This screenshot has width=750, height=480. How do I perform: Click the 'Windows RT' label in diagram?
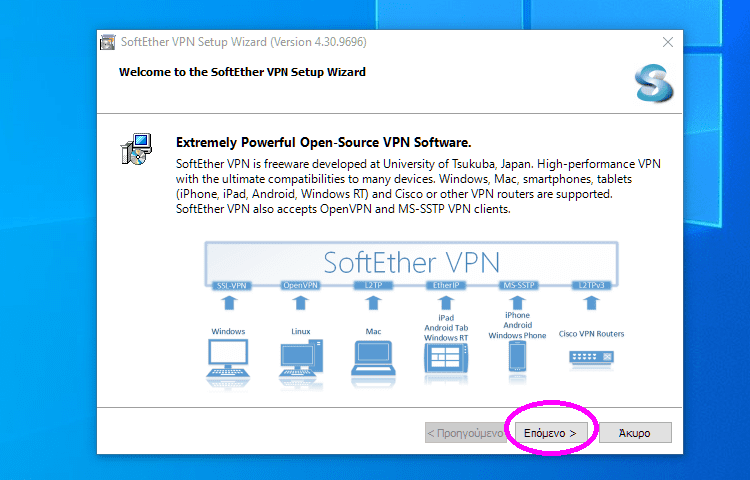click(x=446, y=338)
